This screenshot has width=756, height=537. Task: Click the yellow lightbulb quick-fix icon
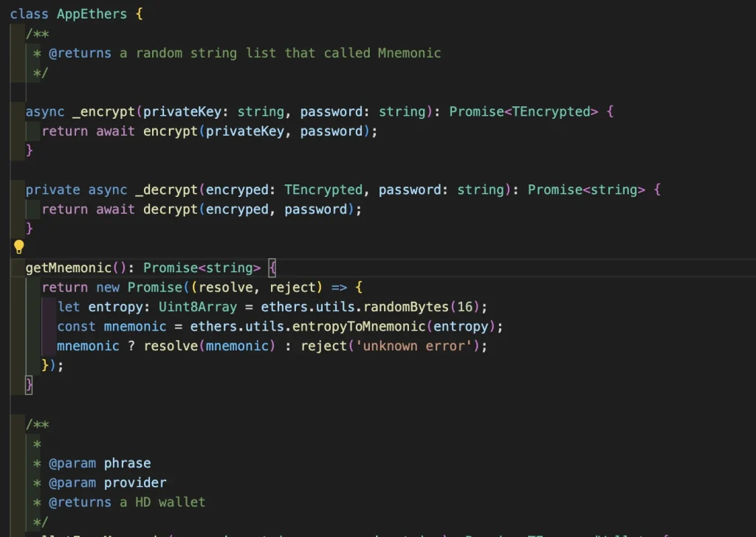[x=19, y=247]
